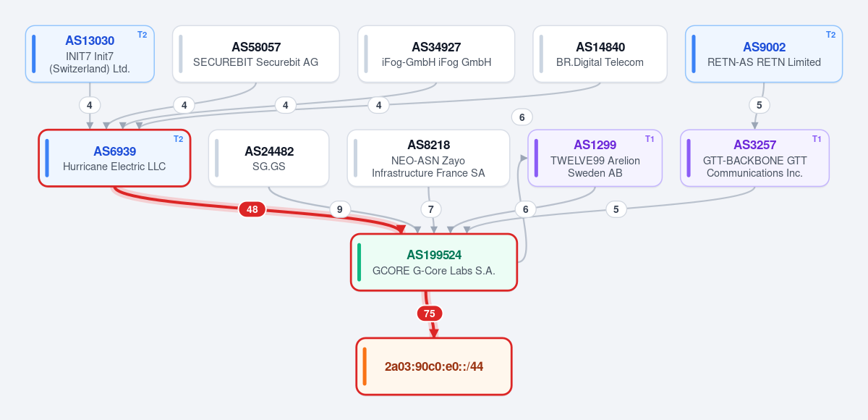Image resolution: width=868 pixels, height=420 pixels.
Task: Open the AS34927 iFog GmbH node
Action: (436, 54)
